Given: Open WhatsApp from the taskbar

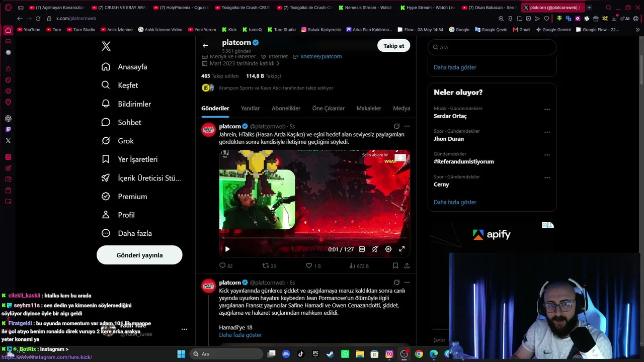Looking at the screenshot, I should [x=345, y=354].
